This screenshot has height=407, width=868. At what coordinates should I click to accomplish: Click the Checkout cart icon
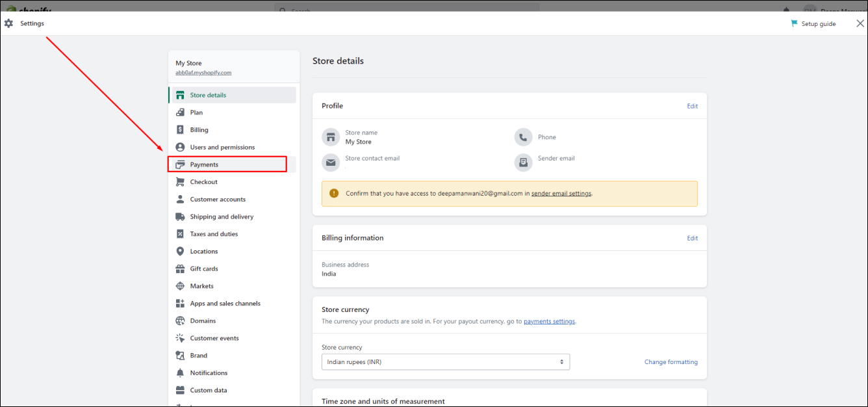tap(181, 182)
